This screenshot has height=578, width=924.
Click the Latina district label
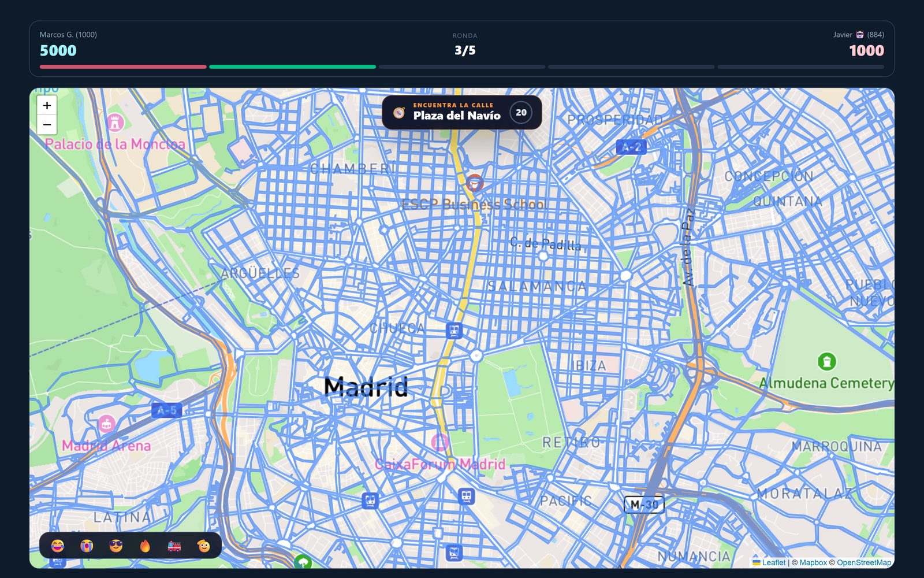122,517
